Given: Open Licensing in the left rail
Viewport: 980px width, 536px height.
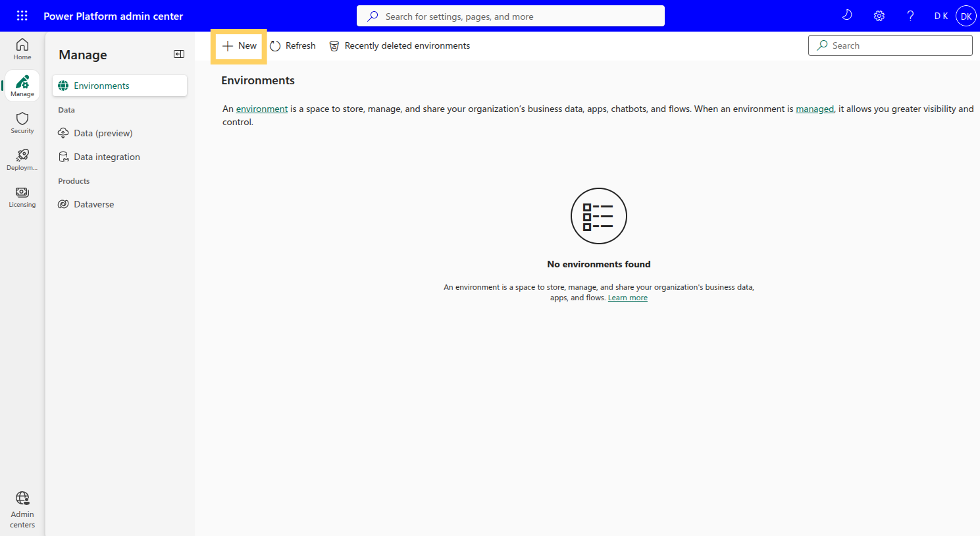Looking at the screenshot, I should 22,196.
